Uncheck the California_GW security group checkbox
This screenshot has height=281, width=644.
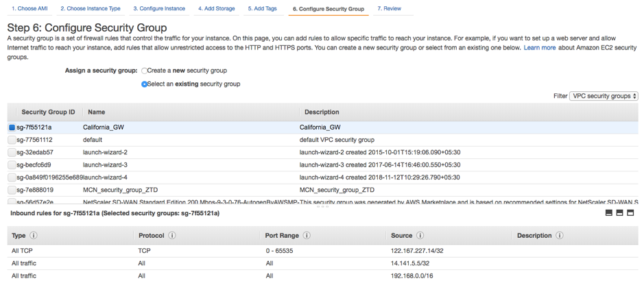click(12, 127)
